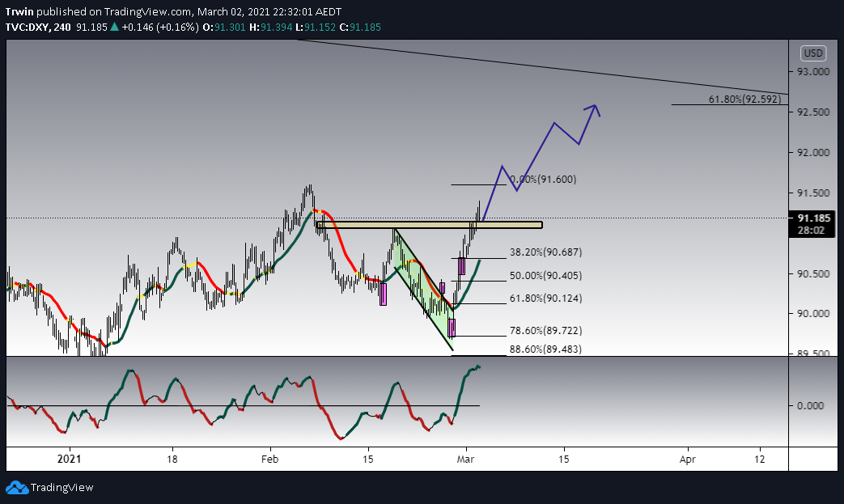This screenshot has height=504, width=844.
Task: Click the 38.20%(90.687) retracement label
Action: coord(545,252)
